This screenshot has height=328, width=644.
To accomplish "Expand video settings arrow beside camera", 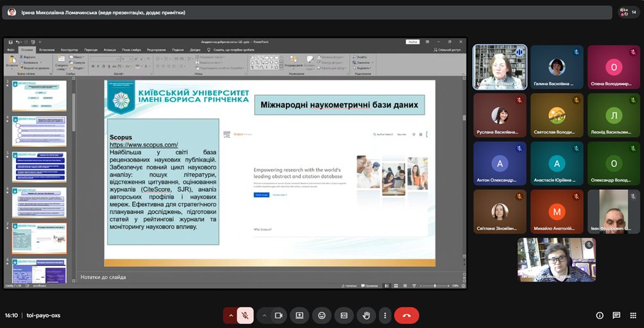I will point(264,315).
